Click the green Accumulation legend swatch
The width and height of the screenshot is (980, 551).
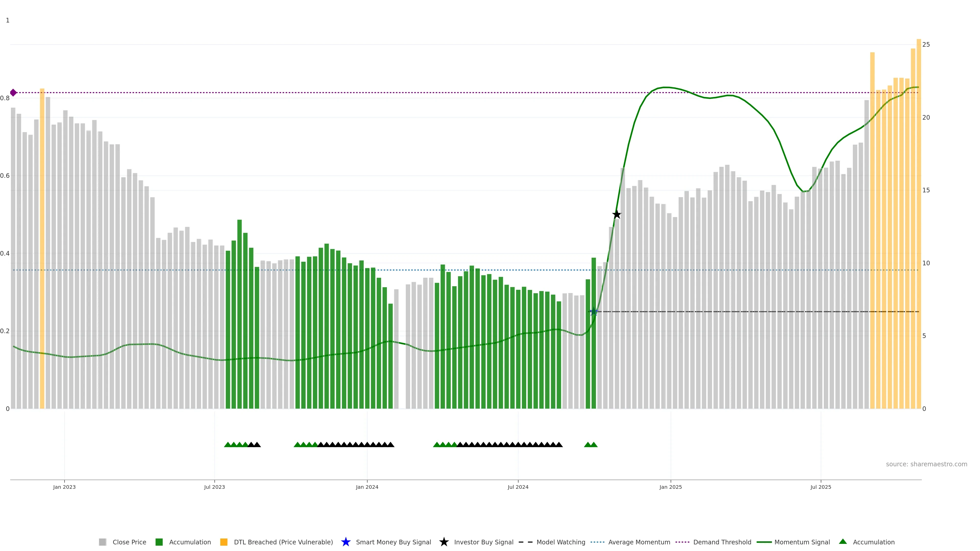159,542
